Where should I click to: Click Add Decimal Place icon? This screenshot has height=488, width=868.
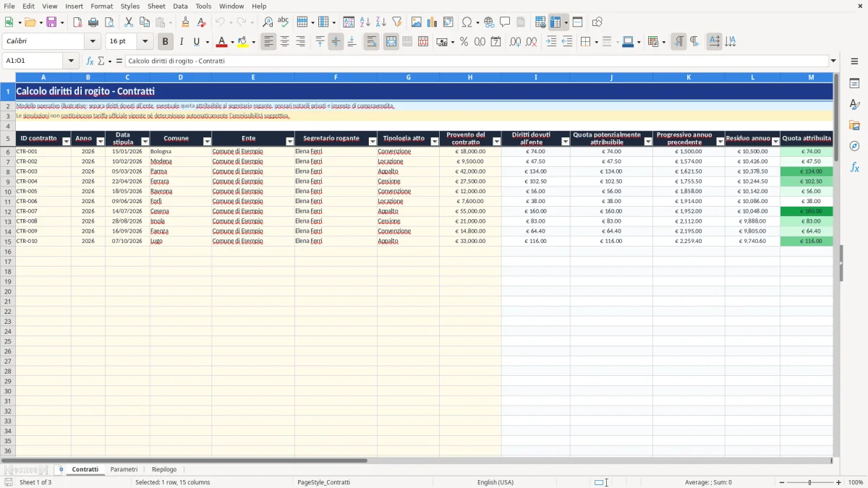pos(515,42)
